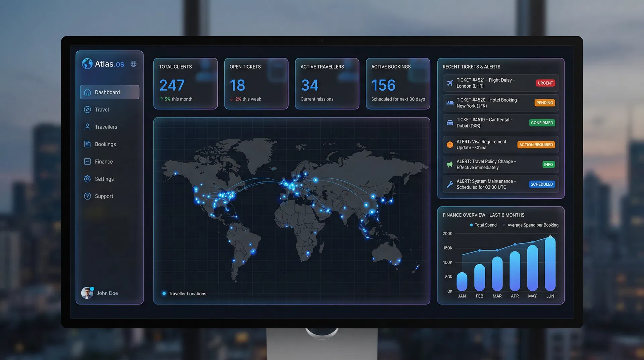Click the URGENT badge on the flight delay ticket
The image size is (644, 360).
pyautogui.click(x=545, y=83)
